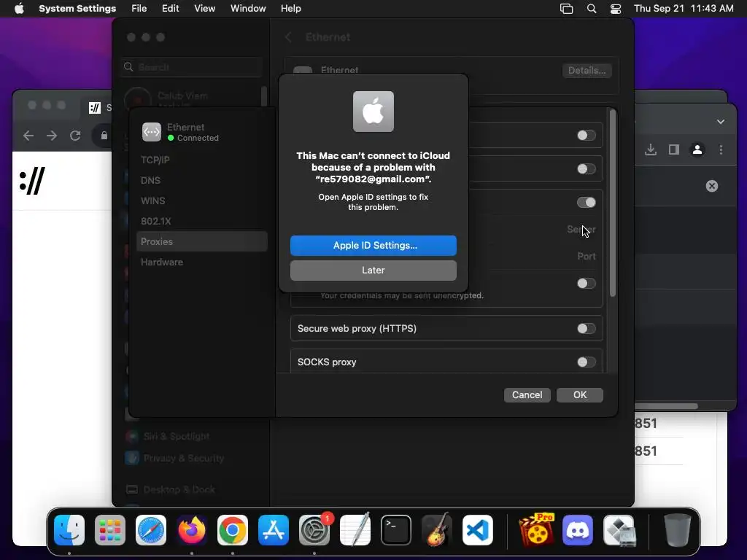The image size is (747, 560).
Task: Open Visual Studio Code from Dock
Action: click(x=478, y=530)
